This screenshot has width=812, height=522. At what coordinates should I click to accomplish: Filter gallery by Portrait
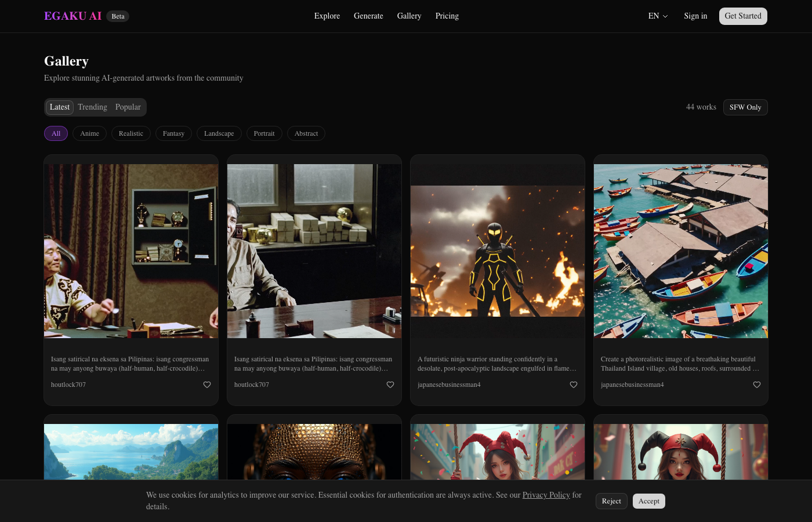[x=264, y=133]
